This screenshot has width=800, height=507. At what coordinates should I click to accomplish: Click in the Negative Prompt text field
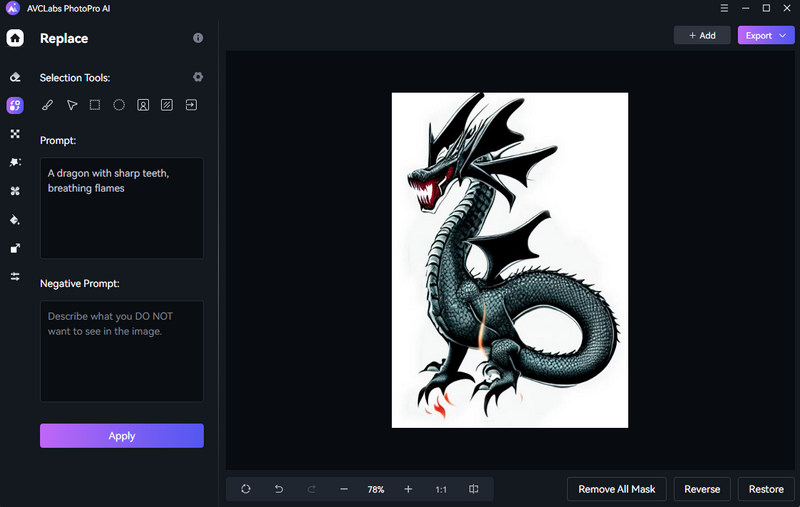[x=122, y=351]
